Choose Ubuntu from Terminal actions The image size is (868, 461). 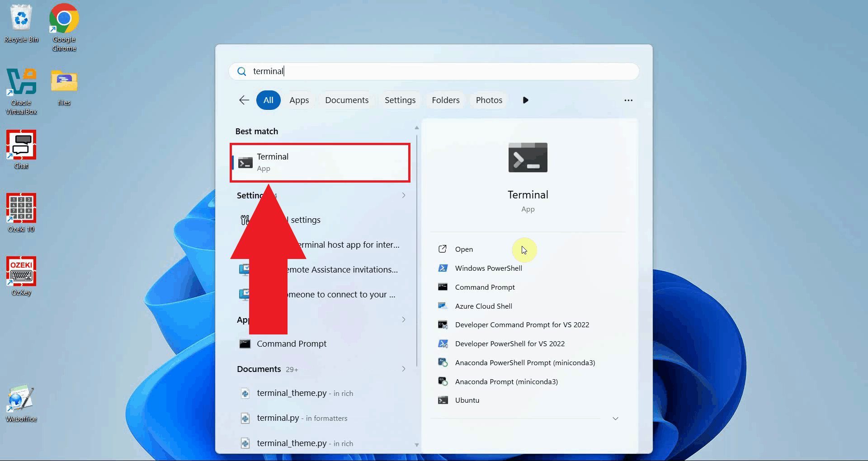coord(467,400)
